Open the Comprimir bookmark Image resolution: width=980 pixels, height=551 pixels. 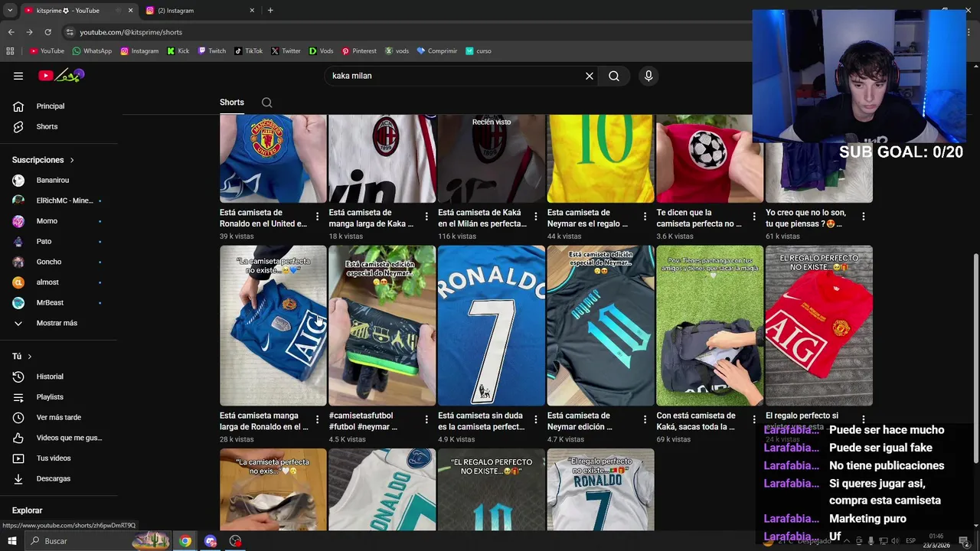437,51
